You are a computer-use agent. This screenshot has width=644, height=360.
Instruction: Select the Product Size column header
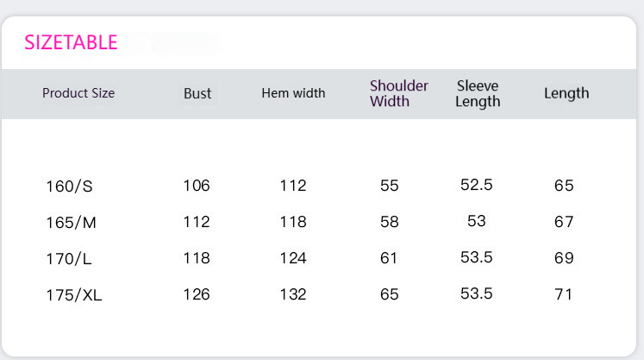pyautogui.click(x=78, y=93)
